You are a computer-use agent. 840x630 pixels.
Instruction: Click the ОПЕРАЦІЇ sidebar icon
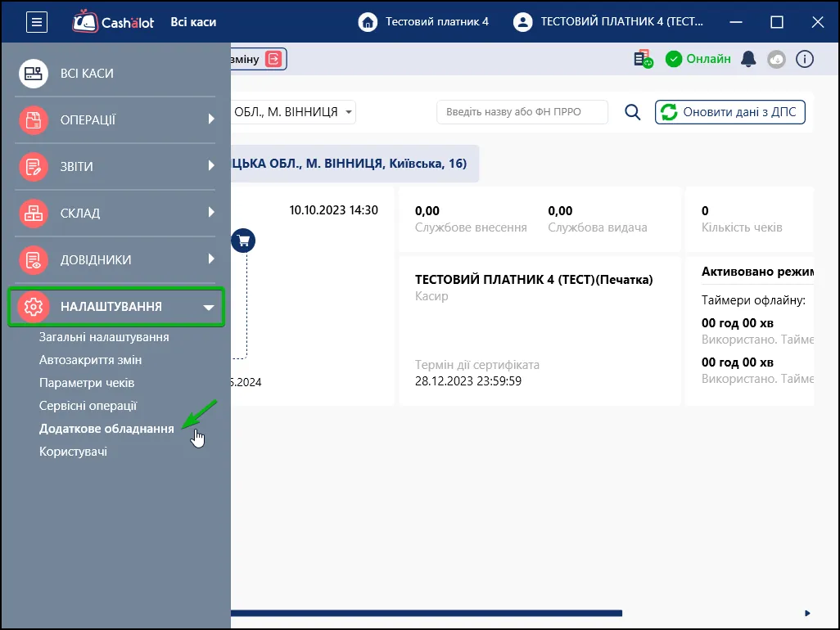(x=34, y=120)
